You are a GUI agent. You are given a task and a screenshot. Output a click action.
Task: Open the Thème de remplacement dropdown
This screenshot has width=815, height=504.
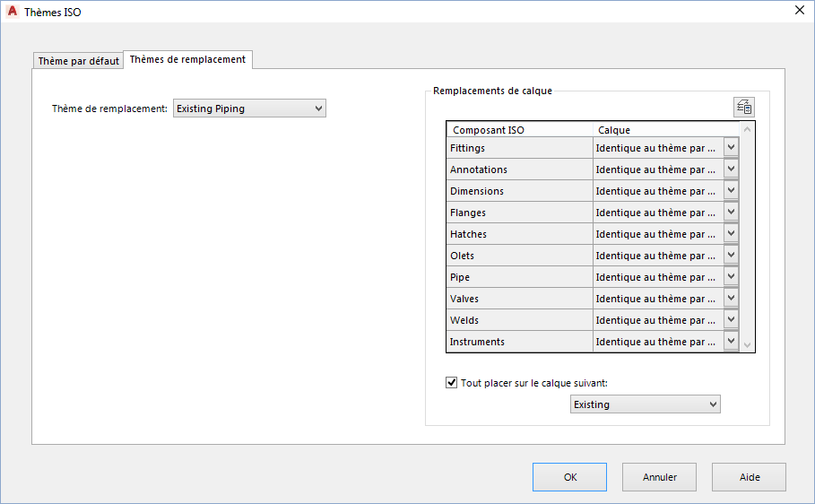(249, 109)
